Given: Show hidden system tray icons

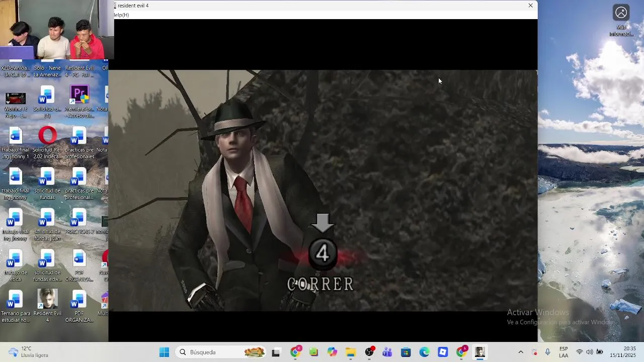Looking at the screenshot, I should pyautogui.click(x=521, y=352).
